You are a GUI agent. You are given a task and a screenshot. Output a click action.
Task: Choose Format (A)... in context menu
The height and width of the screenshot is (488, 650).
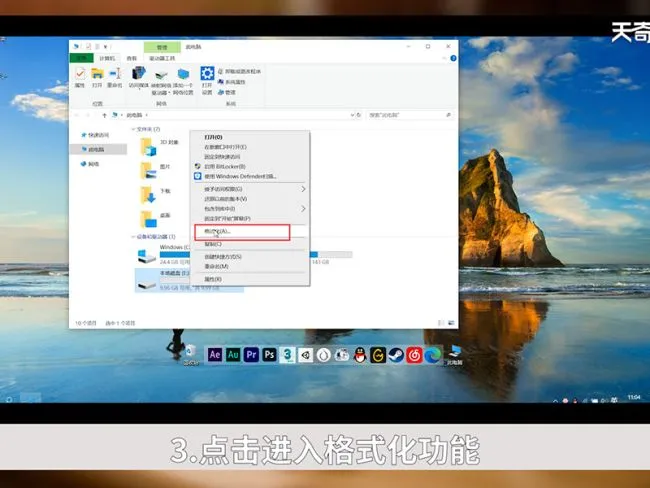click(x=250, y=231)
